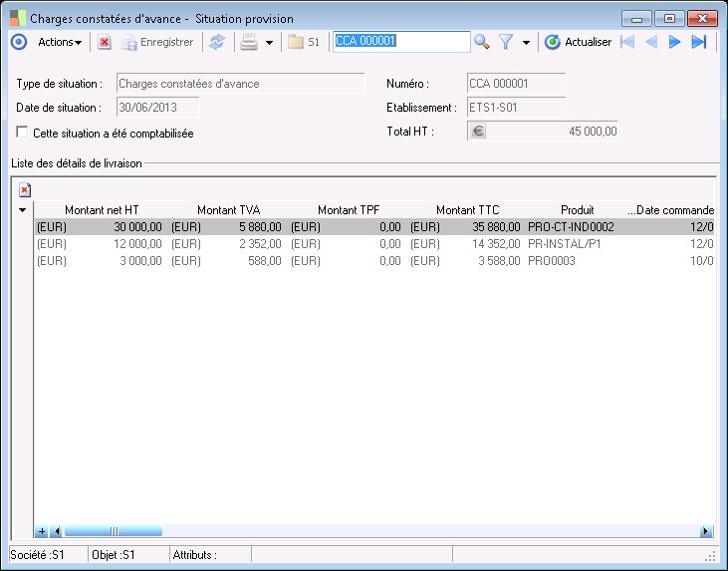Viewport: 728px width, 571px height.
Task: Click the Date de situation field
Action: pyautogui.click(x=158, y=108)
